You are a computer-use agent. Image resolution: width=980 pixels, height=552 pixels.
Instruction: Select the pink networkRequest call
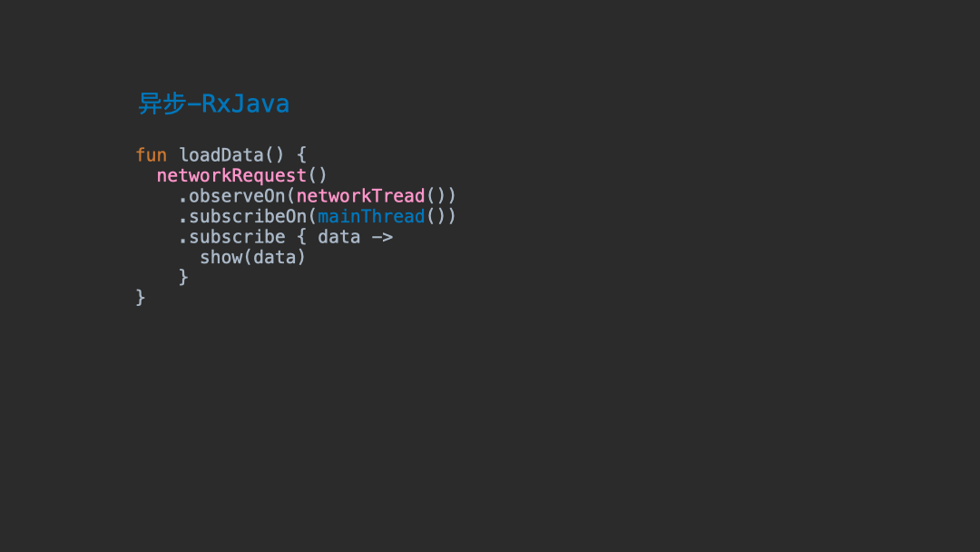(x=231, y=175)
